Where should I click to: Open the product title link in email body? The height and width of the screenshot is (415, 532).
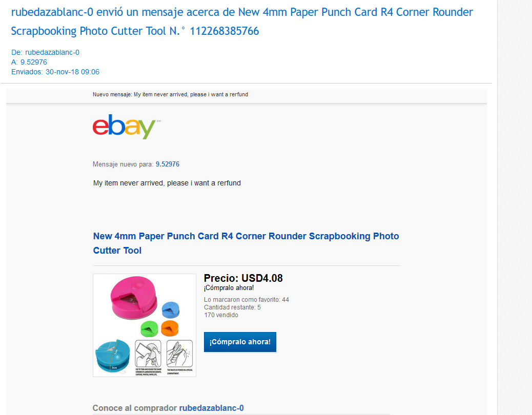[x=245, y=243]
